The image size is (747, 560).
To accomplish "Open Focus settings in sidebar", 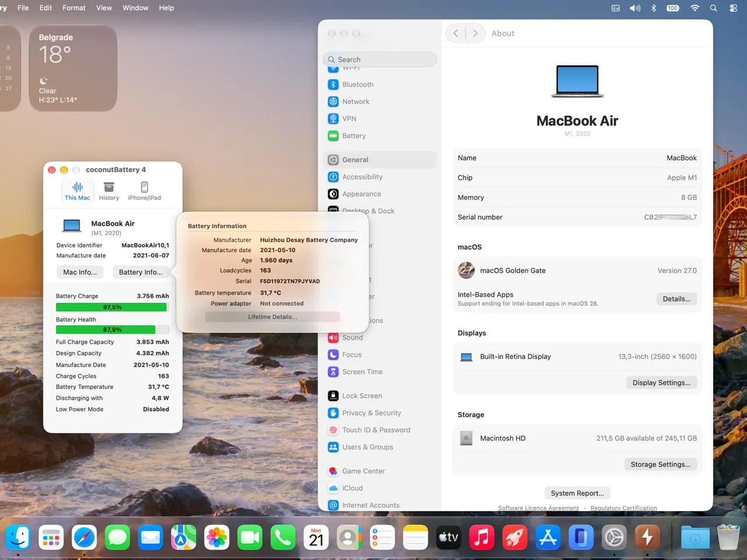I will [x=379, y=355].
